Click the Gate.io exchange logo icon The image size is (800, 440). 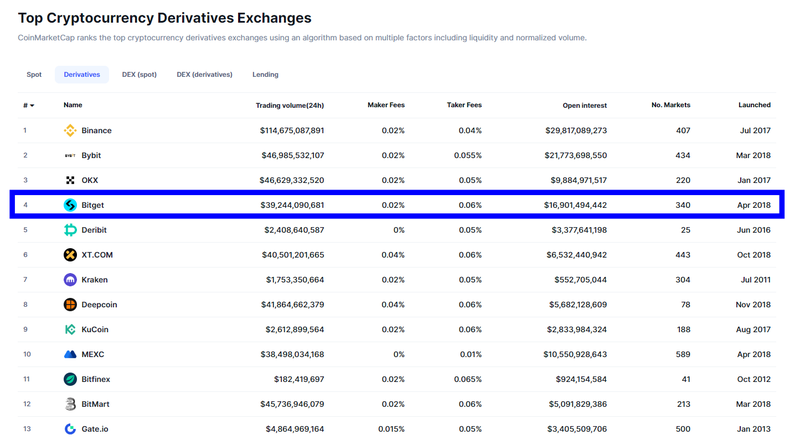[70, 429]
